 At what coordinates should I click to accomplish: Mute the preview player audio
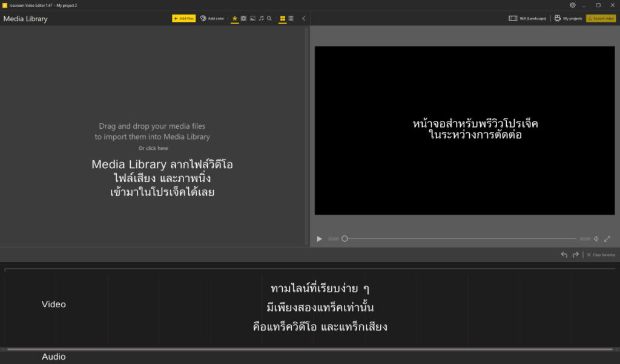[x=596, y=239]
